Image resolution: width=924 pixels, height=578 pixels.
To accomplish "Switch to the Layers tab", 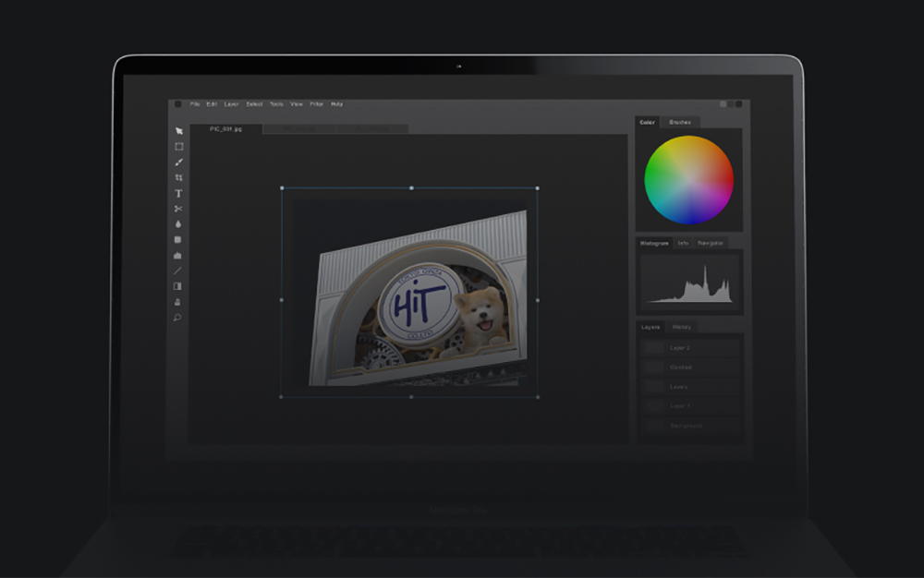I will pos(650,327).
